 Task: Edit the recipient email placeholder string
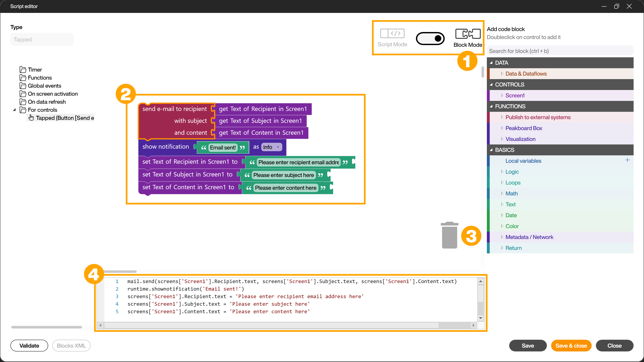coord(299,162)
